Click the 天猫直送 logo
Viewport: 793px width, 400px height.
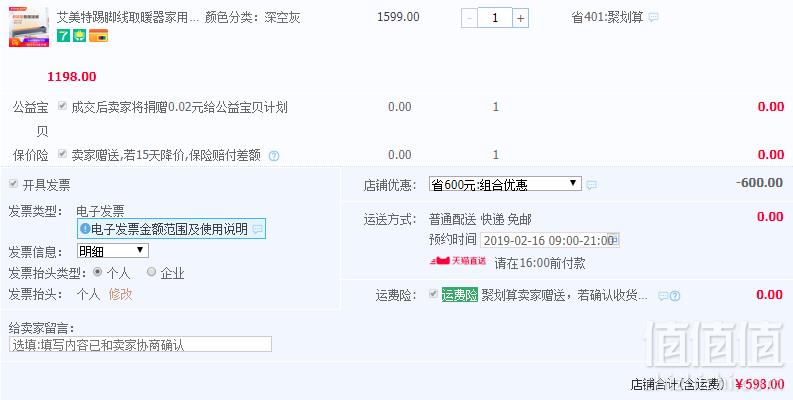458,261
